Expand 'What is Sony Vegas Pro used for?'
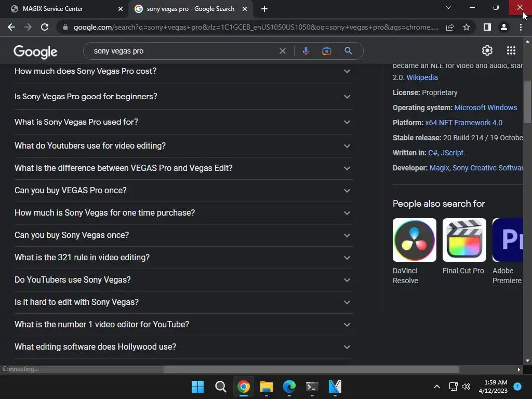 click(183, 122)
